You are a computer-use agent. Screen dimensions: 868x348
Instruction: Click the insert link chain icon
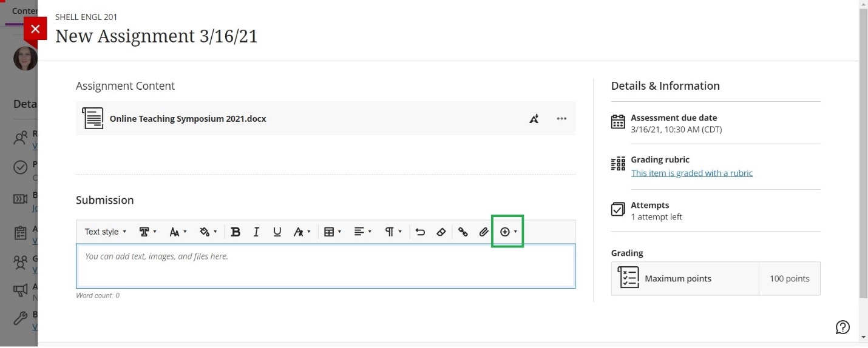pos(463,232)
